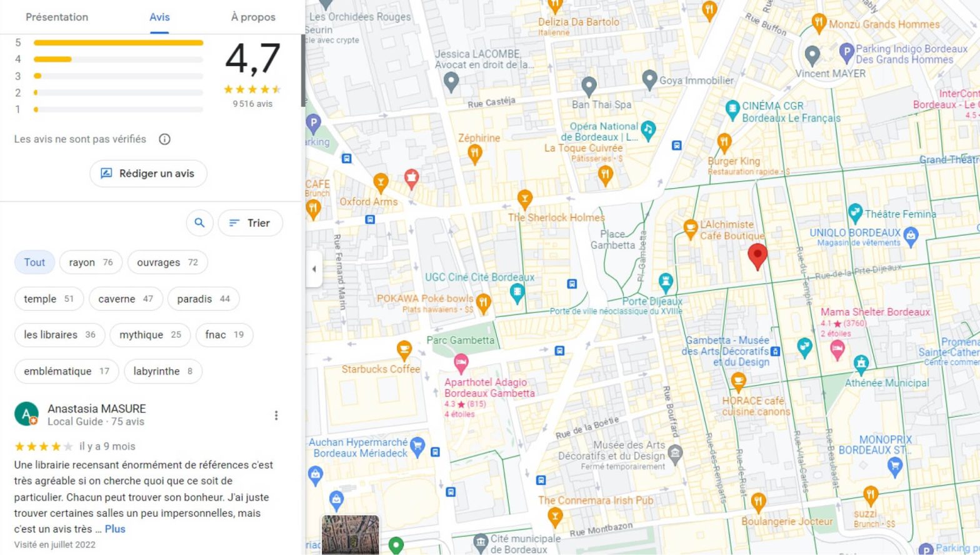Expand review text with Plus link
Image resolution: width=980 pixels, height=555 pixels.
(x=115, y=529)
